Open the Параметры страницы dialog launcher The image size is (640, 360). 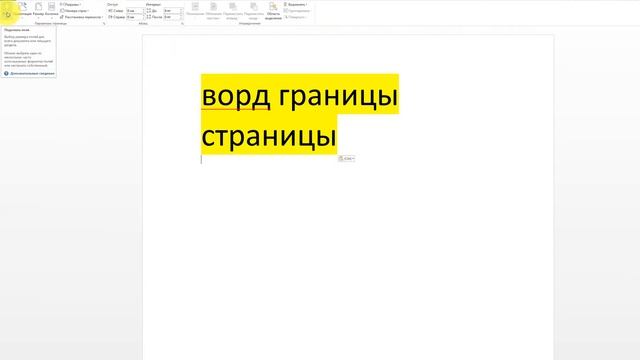pyautogui.click(x=104, y=24)
